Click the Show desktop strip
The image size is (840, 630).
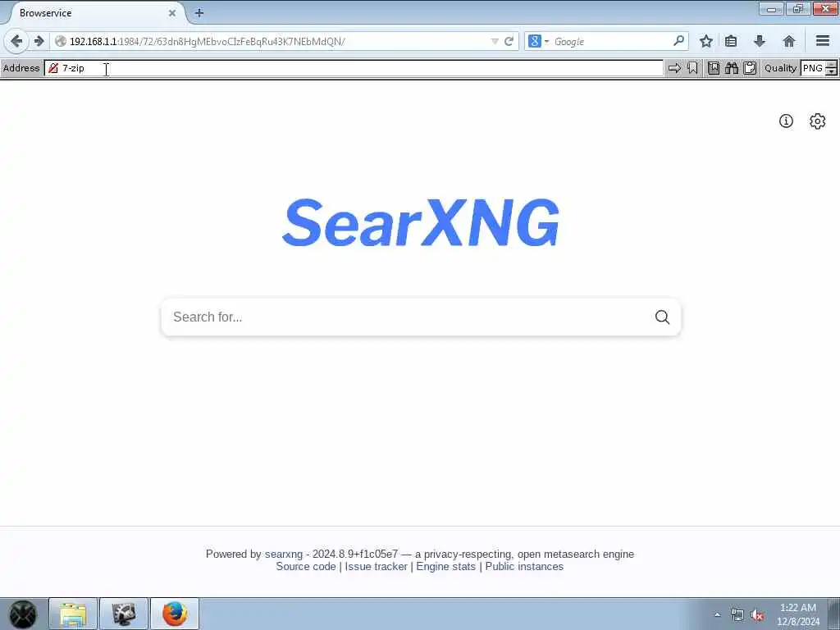pyautogui.click(x=834, y=614)
